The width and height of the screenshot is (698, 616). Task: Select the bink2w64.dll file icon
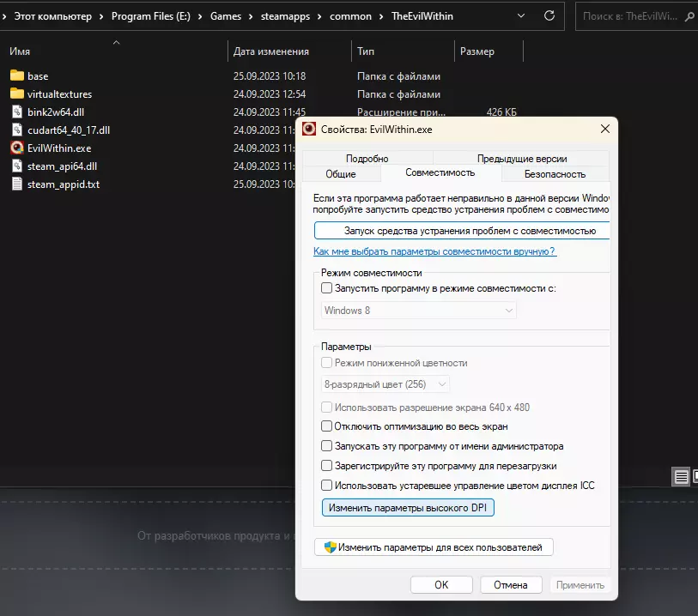tap(17, 112)
